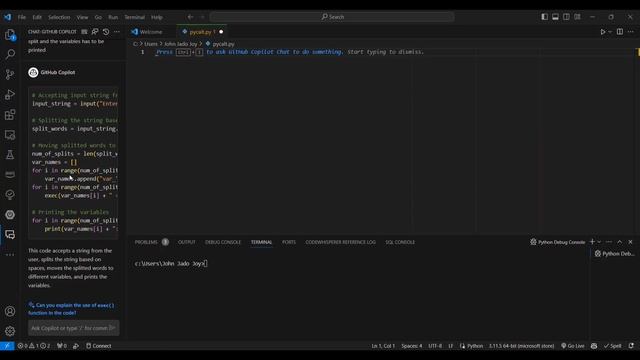Toggle the primary side bar layout button
Screen dimensions: 640x360
pos(544,17)
